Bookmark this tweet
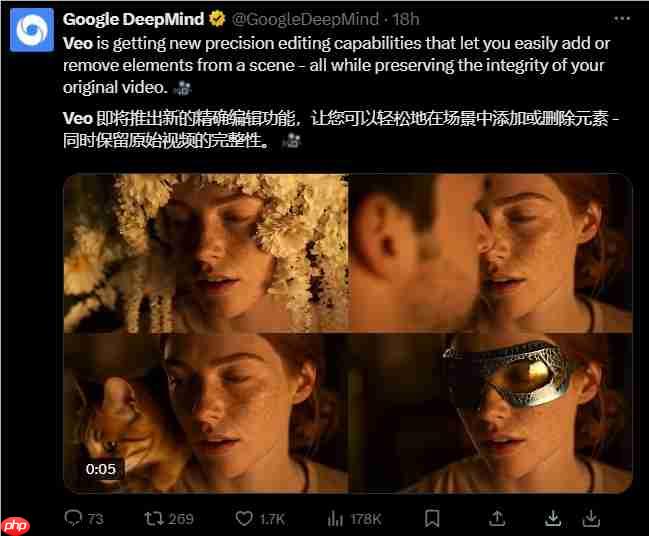 coord(432,518)
